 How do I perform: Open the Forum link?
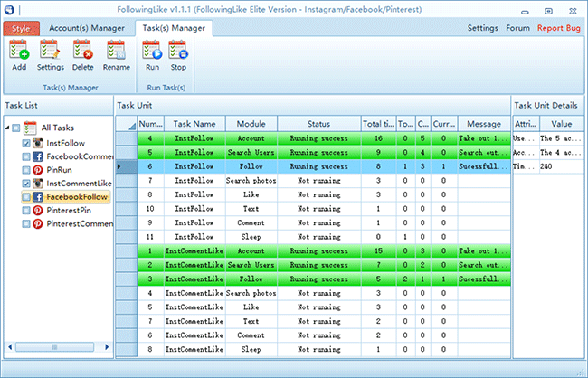517,28
